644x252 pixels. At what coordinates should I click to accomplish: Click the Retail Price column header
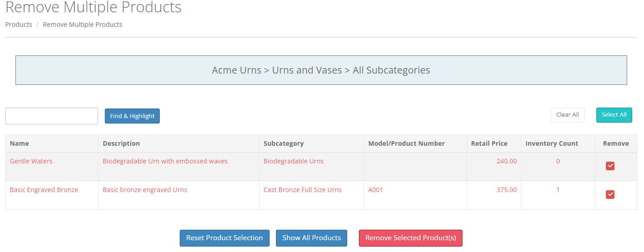point(489,143)
